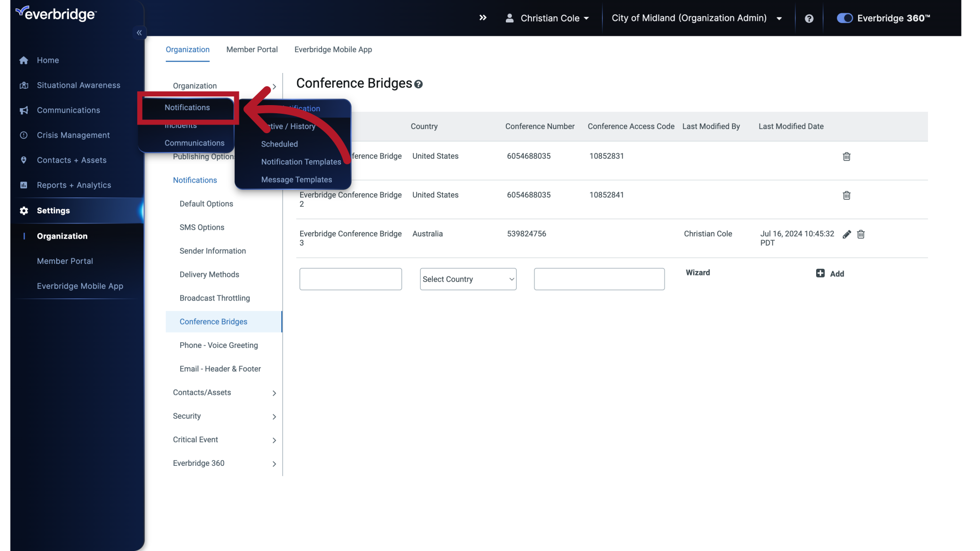980x551 pixels.
Task: Open the Select Country dropdown
Action: 468,279
